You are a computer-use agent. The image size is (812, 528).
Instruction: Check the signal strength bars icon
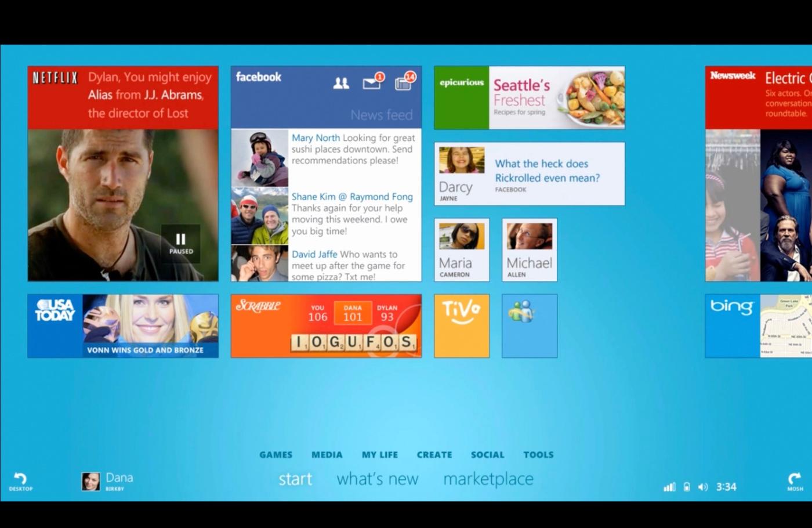pyautogui.click(x=670, y=487)
